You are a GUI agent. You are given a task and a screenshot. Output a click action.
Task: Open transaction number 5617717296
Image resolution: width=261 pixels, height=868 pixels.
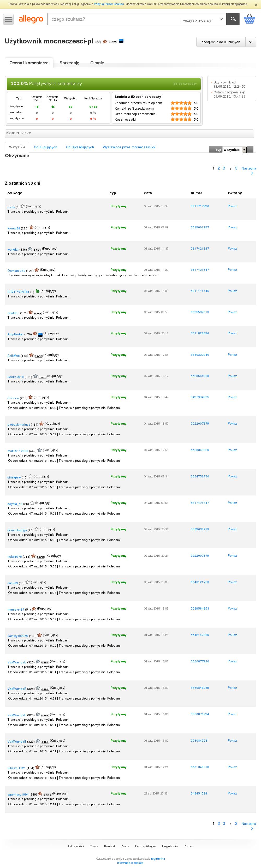point(200,206)
